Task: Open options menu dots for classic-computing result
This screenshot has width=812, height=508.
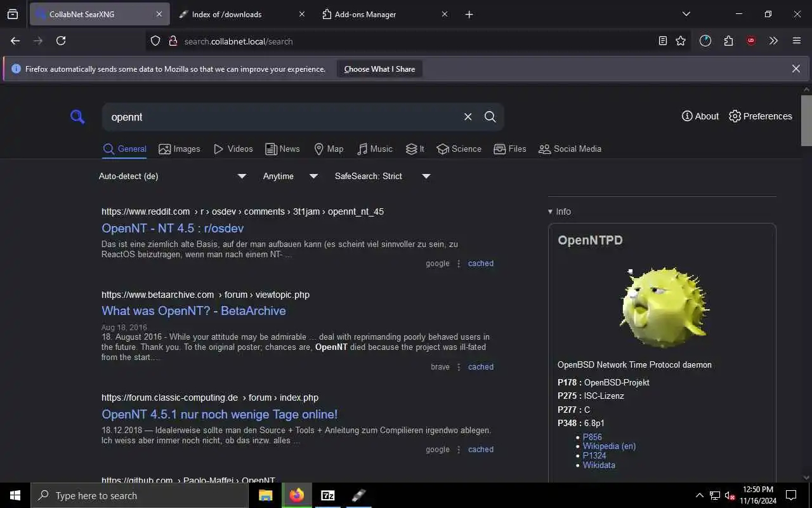Action: click(x=459, y=450)
